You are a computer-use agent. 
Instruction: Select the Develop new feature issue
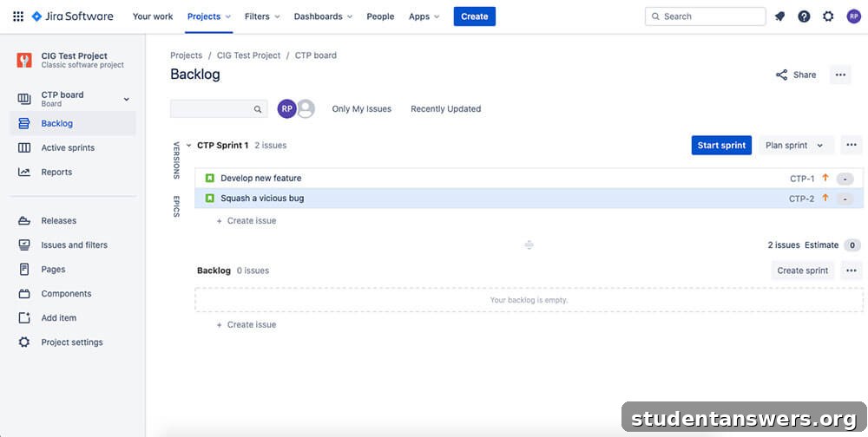[x=529, y=178]
